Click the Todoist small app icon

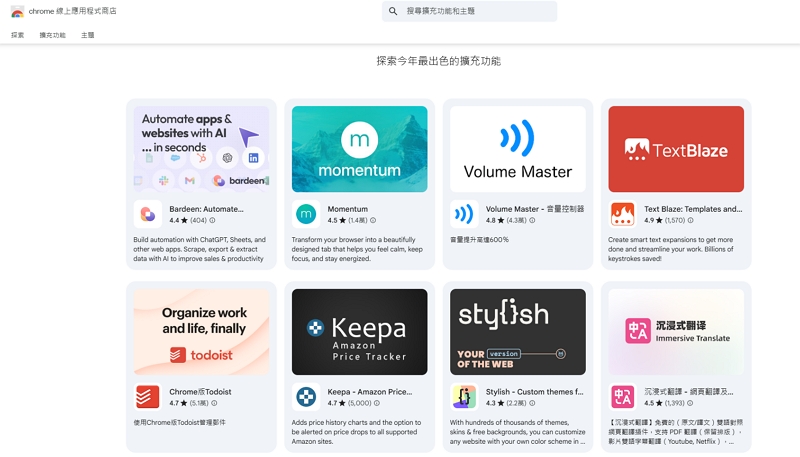click(148, 397)
